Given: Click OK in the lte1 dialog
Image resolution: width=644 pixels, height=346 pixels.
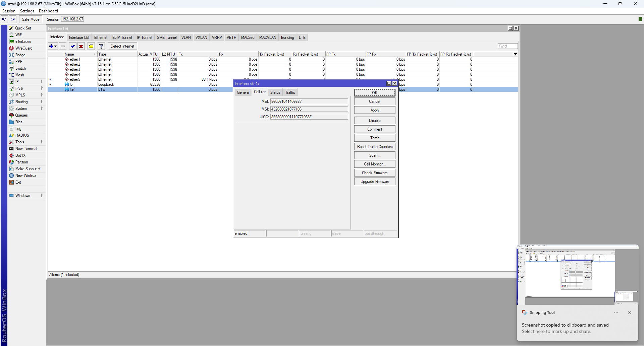Looking at the screenshot, I should (375, 93).
